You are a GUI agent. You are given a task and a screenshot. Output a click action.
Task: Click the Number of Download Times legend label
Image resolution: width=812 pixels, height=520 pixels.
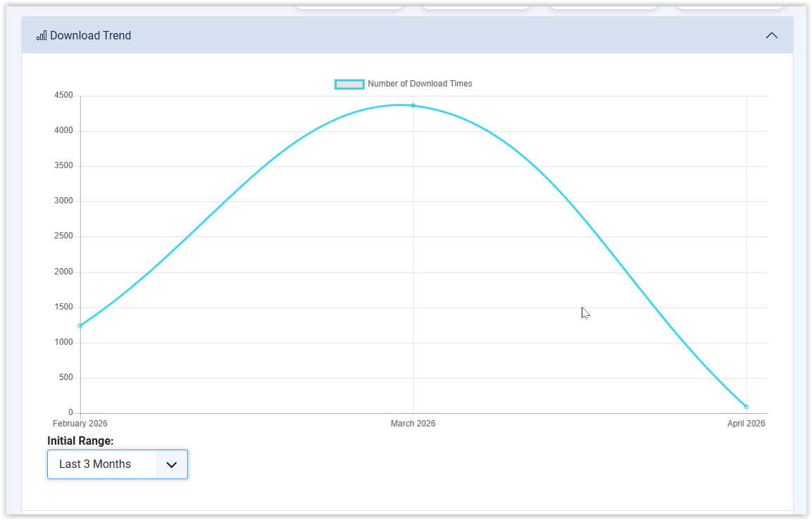[x=420, y=84]
